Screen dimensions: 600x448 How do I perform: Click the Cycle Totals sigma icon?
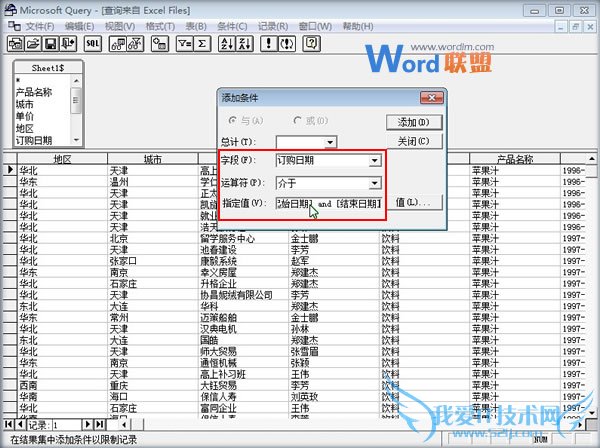(x=202, y=44)
